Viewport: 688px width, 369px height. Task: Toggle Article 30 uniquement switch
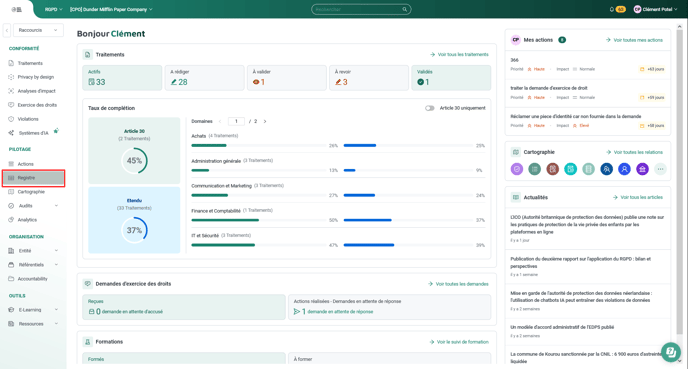430,108
